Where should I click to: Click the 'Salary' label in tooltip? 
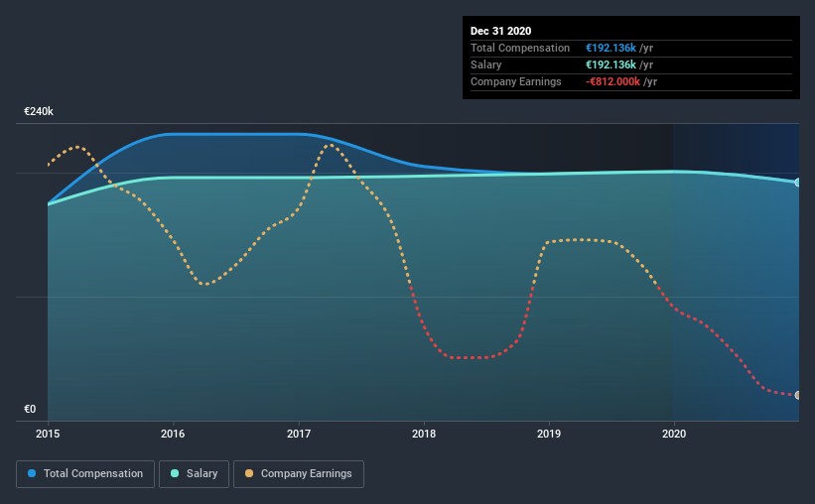click(486, 64)
